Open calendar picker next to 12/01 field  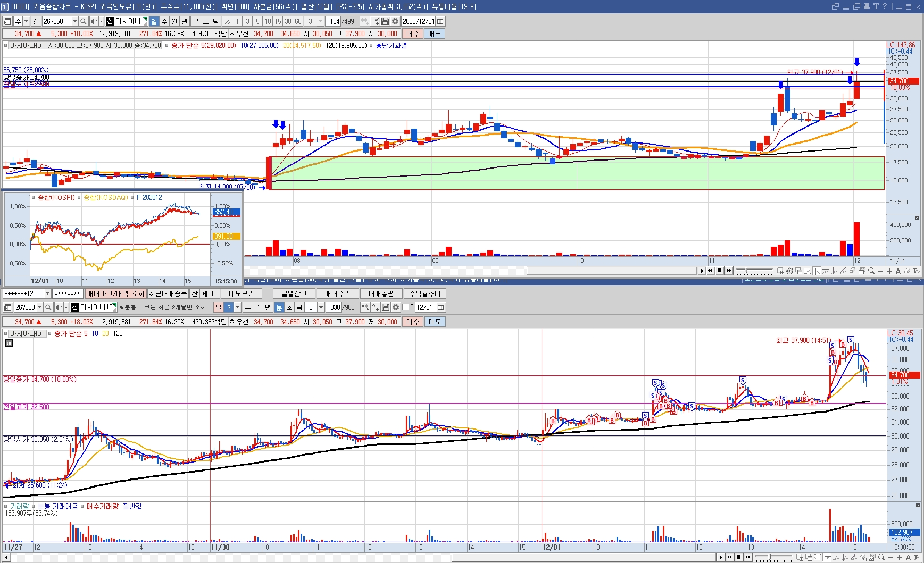(x=440, y=307)
